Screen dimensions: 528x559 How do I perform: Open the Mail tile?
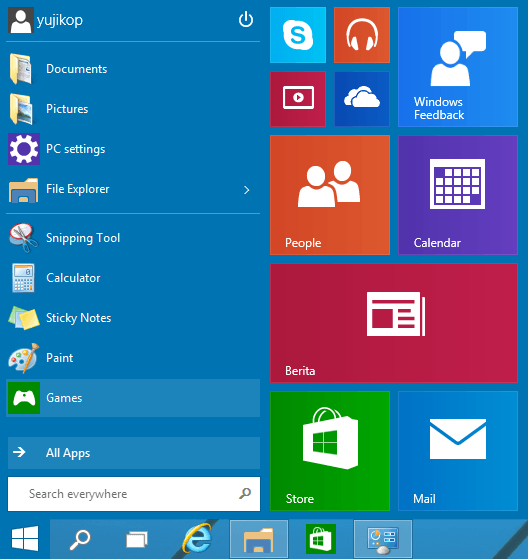[x=458, y=451]
